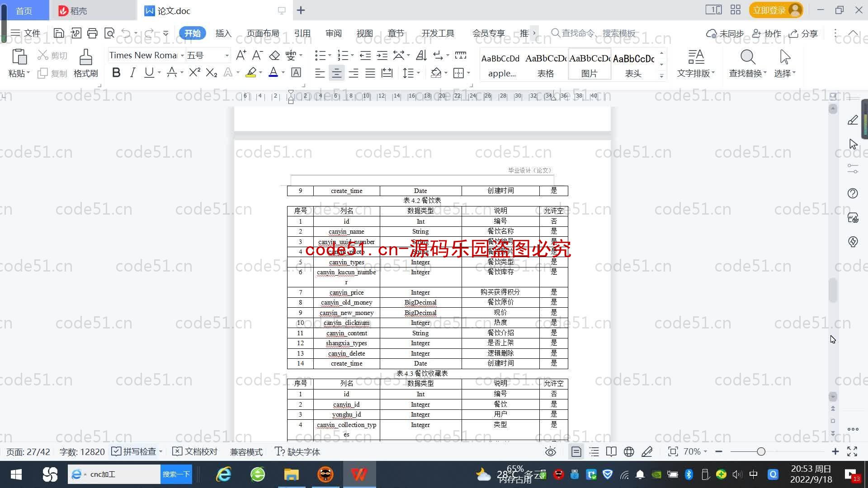The height and width of the screenshot is (488, 868).
Task: Open Print Preview icon
Action: tap(109, 33)
